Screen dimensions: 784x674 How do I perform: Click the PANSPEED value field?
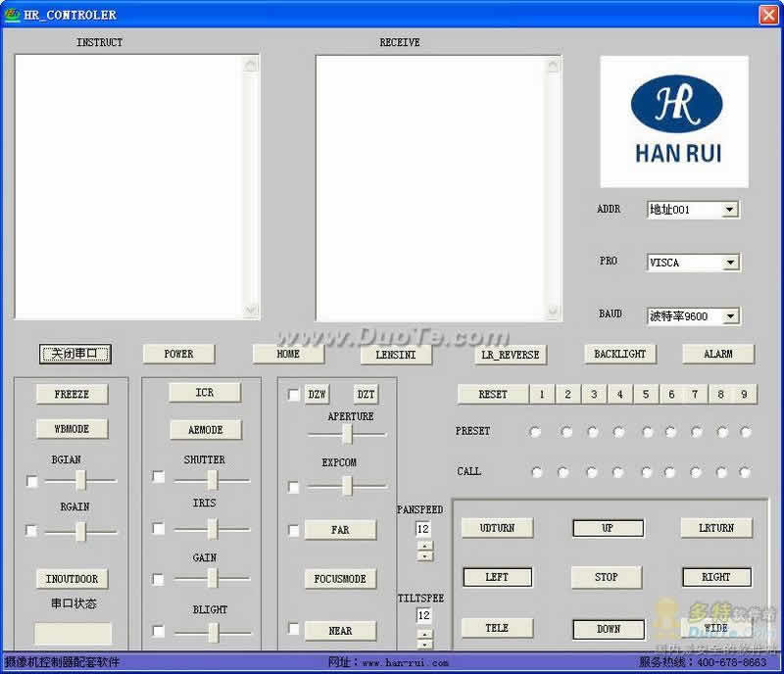point(423,529)
